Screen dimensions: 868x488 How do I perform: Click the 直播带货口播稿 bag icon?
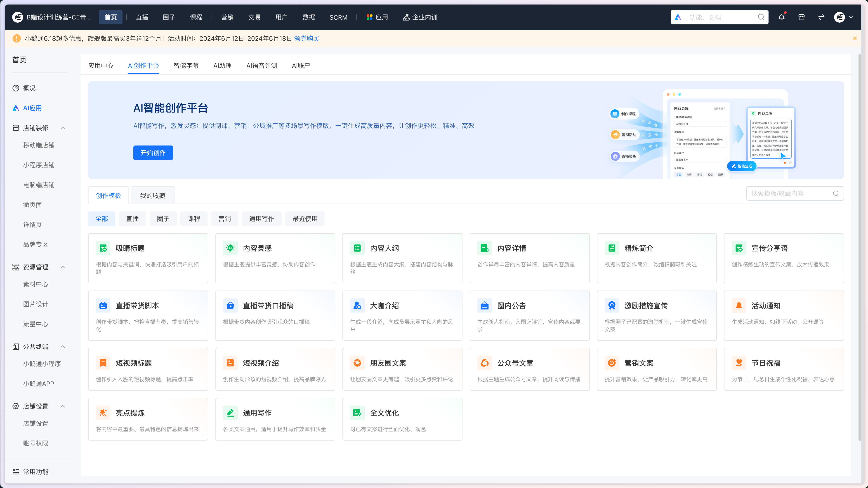(x=230, y=305)
